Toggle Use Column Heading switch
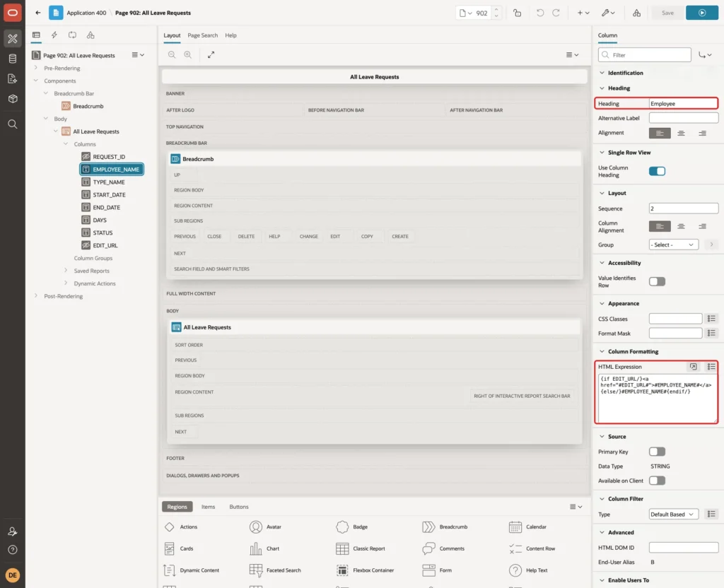This screenshot has width=724, height=588. tap(657, 171)
